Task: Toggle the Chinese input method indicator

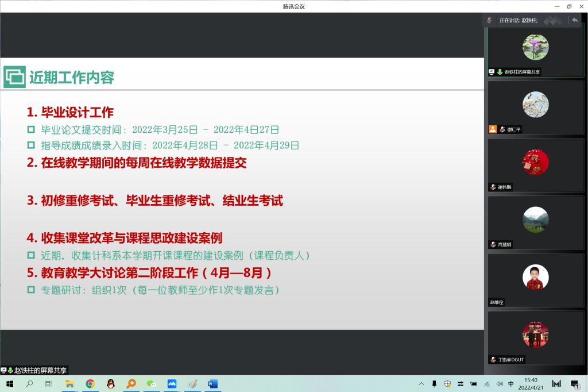Action: [511, 384]
